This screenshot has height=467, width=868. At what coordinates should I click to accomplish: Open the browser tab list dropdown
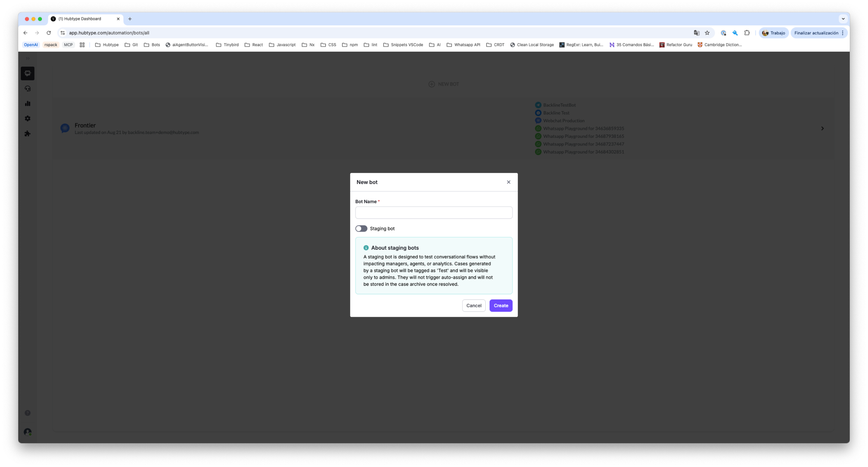pos(843,19)
